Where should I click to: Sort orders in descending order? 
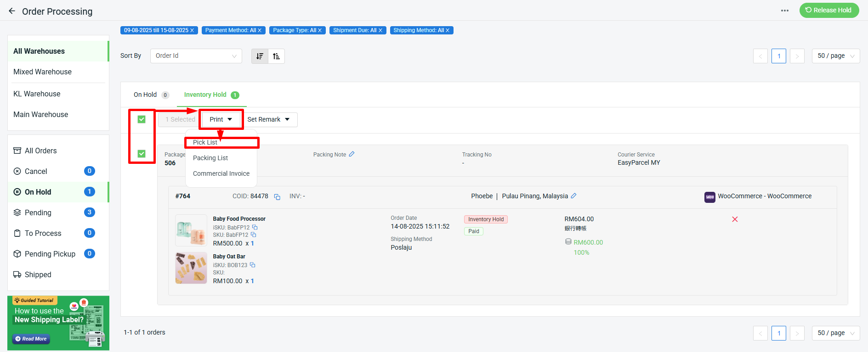tap(260, 56)
